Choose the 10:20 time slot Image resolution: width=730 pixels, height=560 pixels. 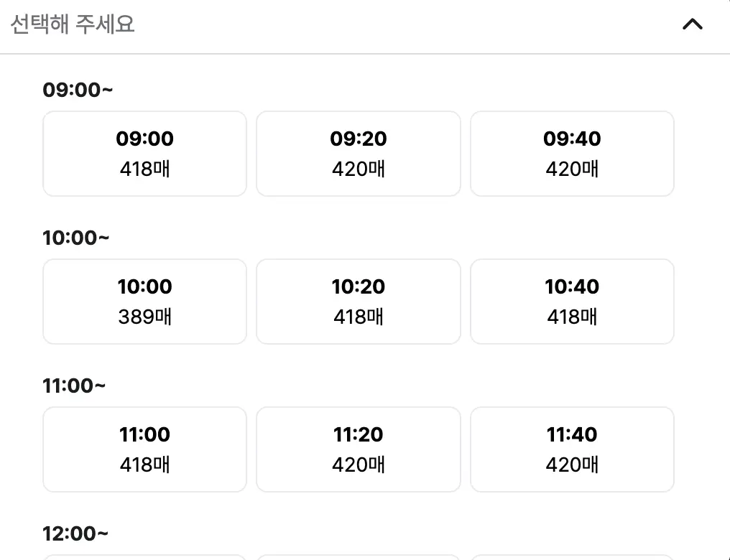[359, 302]
